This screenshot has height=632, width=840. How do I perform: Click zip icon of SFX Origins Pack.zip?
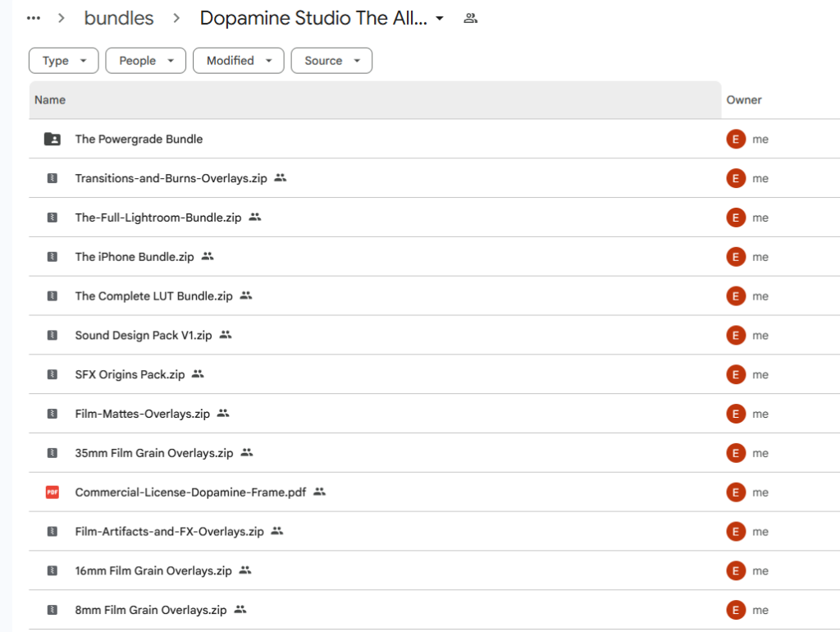(52, 374)
